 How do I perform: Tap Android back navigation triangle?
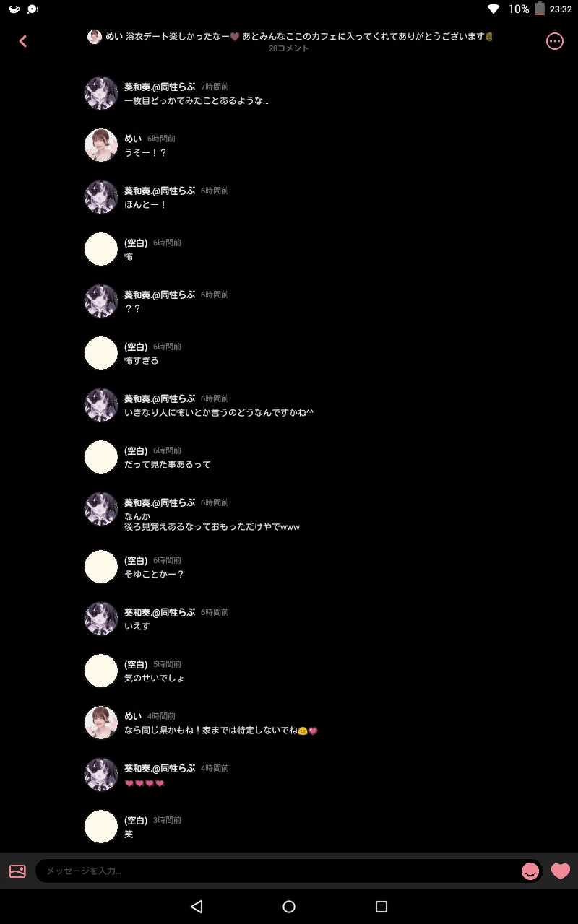pyautogui.click(x=197, y=907)
